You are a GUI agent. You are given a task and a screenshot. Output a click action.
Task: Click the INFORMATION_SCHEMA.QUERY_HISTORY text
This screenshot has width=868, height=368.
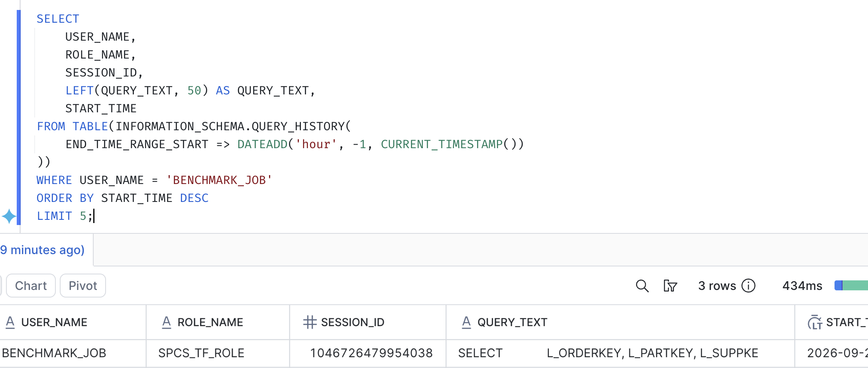click(x=230, y=126)
